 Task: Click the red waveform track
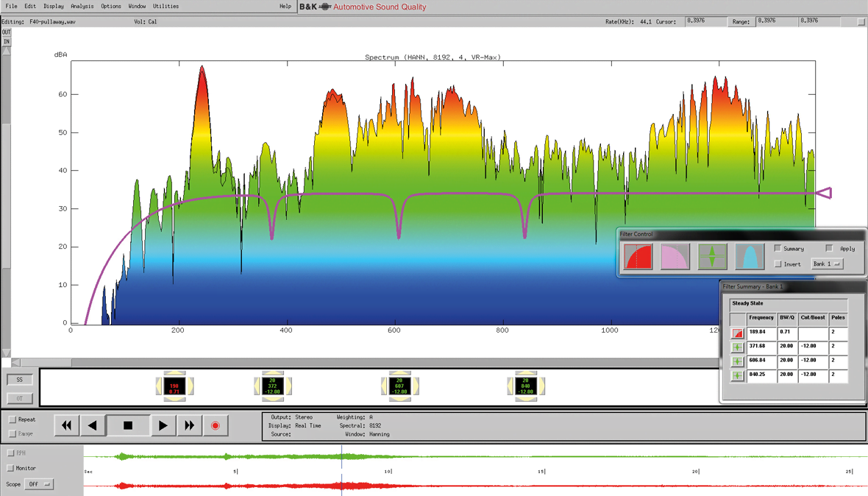[x=475, y=486]
